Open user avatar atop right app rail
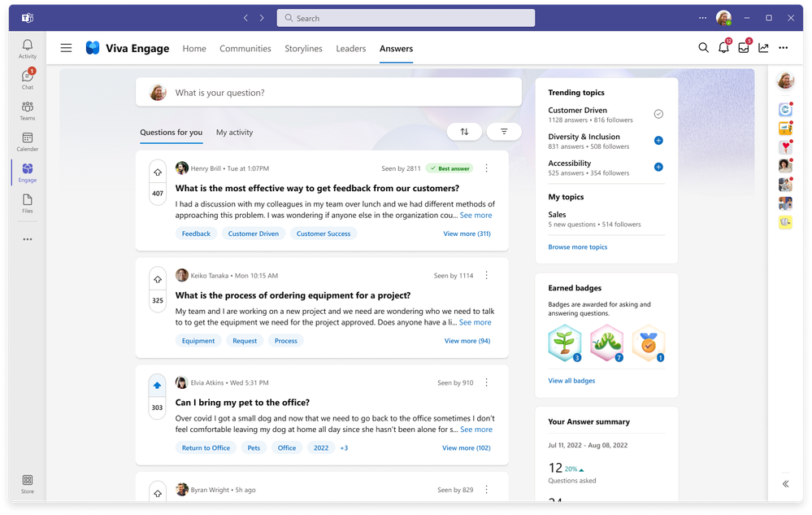Screen dimensions: 812x515 tap(786, 81)
